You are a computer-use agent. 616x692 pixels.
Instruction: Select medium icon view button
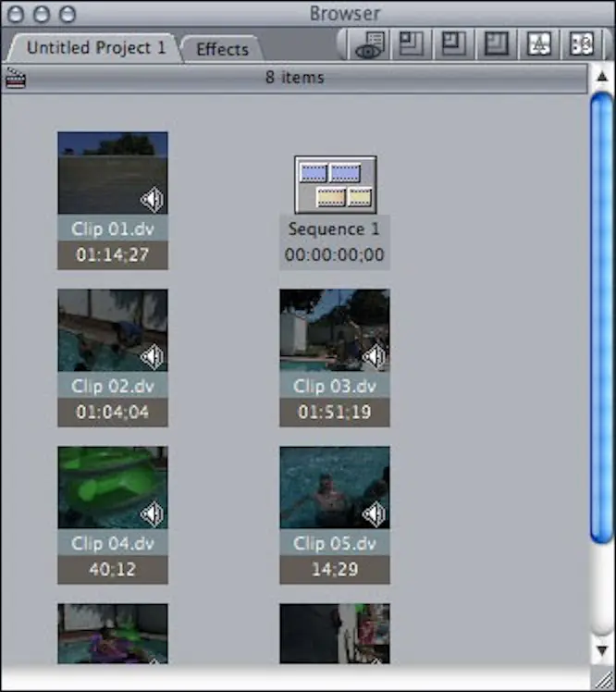point(453,44)
